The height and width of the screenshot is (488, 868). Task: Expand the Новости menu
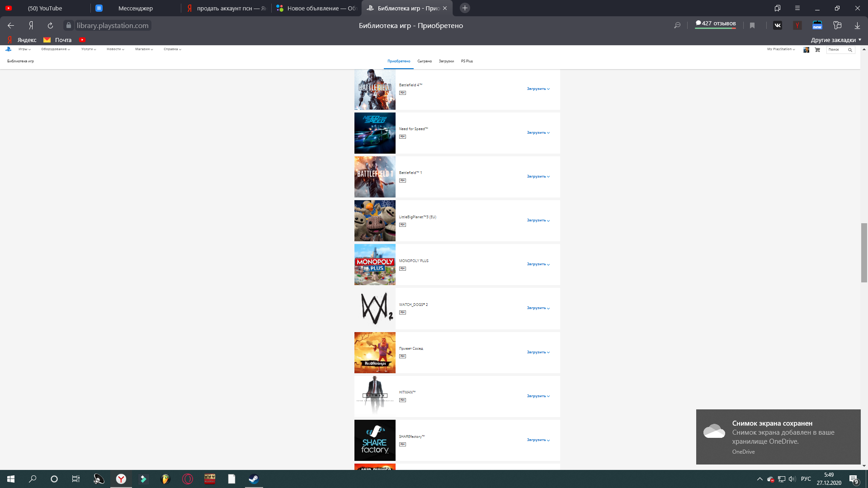pyautogui.click(x=115, y=49)
